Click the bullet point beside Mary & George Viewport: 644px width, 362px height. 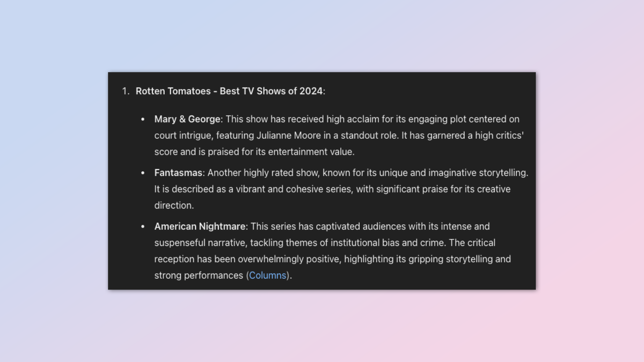coord(143,119)
